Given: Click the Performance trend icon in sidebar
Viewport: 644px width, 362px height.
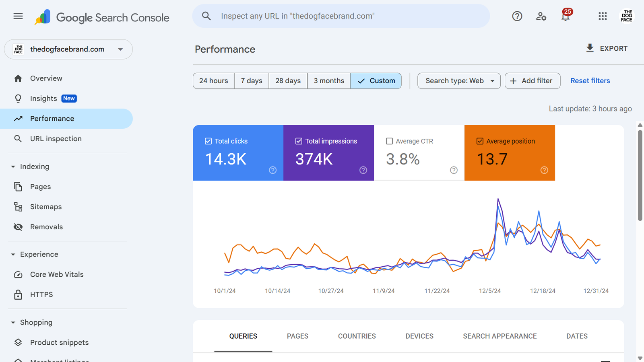Looking at the screenshot, I should 18,119.
